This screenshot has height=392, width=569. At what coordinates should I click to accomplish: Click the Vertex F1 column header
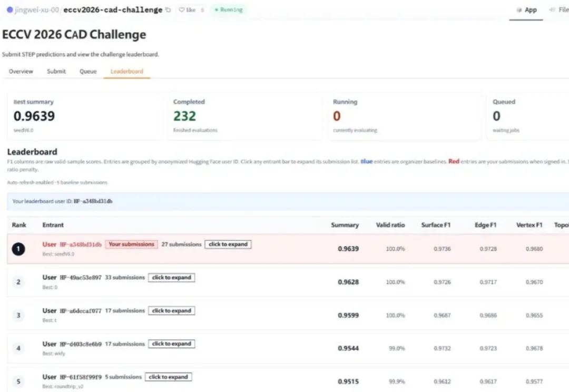click(x=529, y=225)
